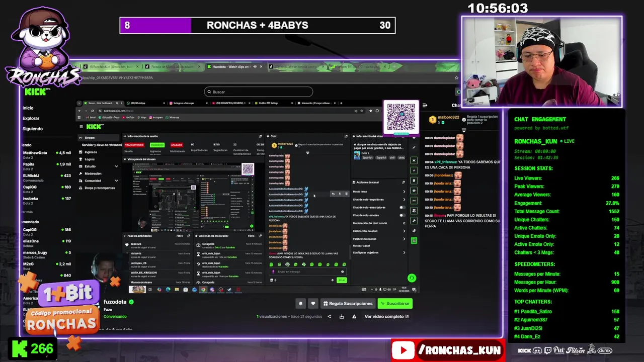Screen dimensions: 644x362
Task: Click the reply arrow icon on the hovered chat row
Action: [333, 194]
